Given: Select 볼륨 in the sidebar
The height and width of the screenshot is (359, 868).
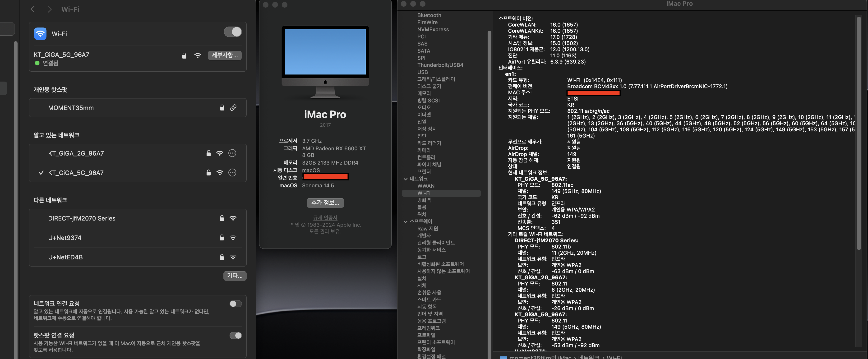Looking at the screenshot, I should 421,207.
